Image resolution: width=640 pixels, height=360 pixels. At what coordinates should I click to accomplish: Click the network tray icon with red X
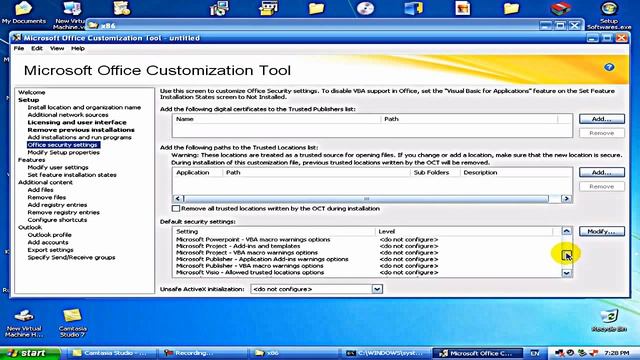pos(559,353)
